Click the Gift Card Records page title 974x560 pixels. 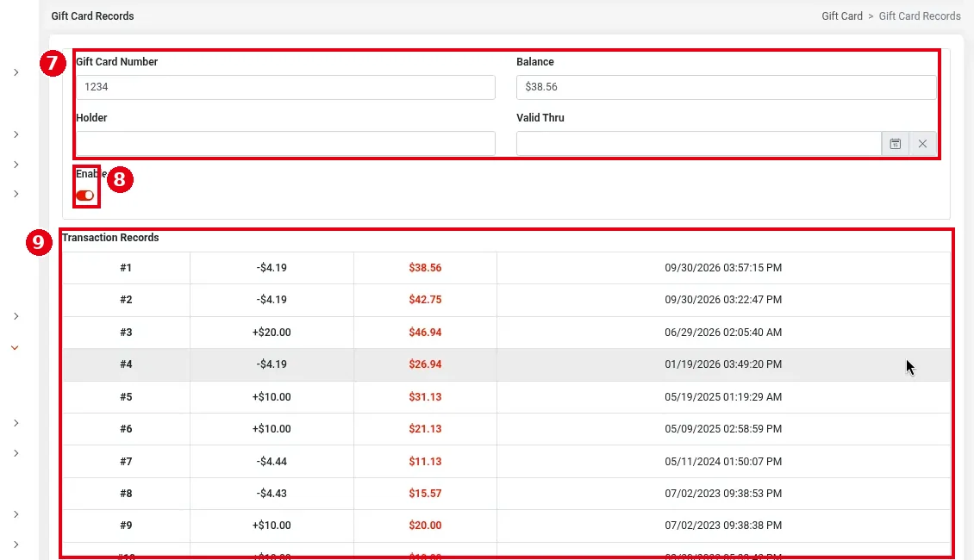pos(92,16)
